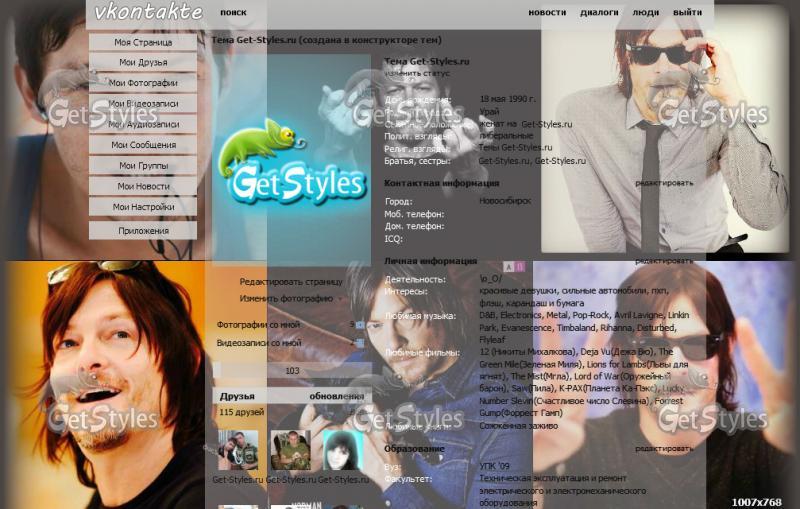
Task: Open Мои Сообщения in the sidebar
Action: [x=143, y=145]
